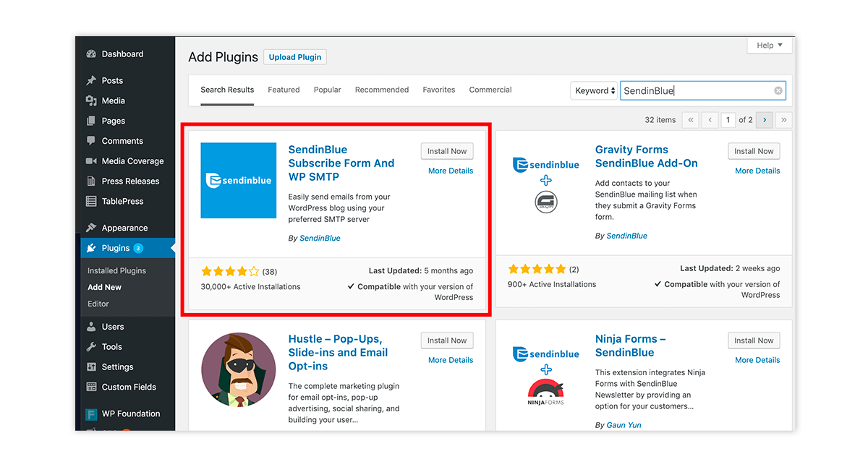Screen dimensions: 868x454
Task: Click author SendinBlue under Subscribe Form plugin
Action: (x=320, y=239)
